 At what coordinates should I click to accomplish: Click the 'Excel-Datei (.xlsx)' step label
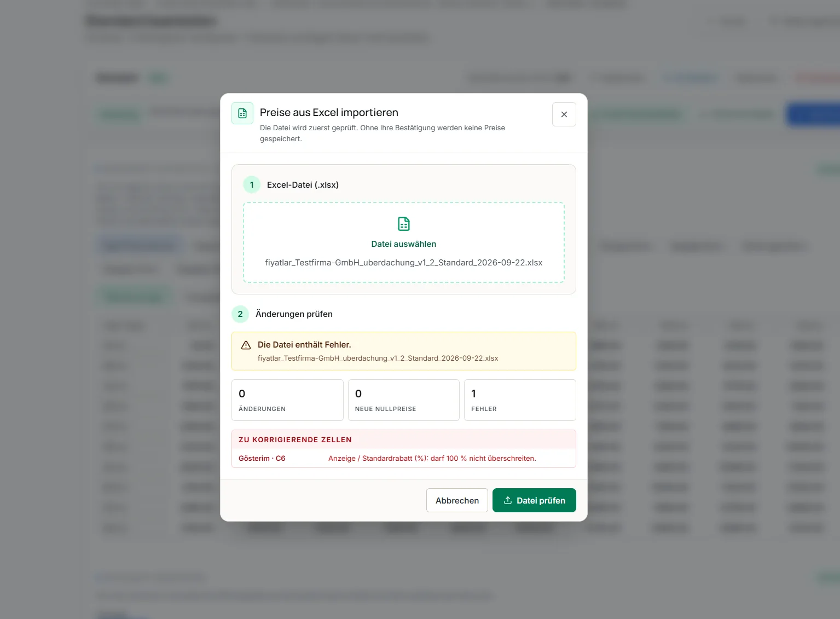tap(303, 185)
